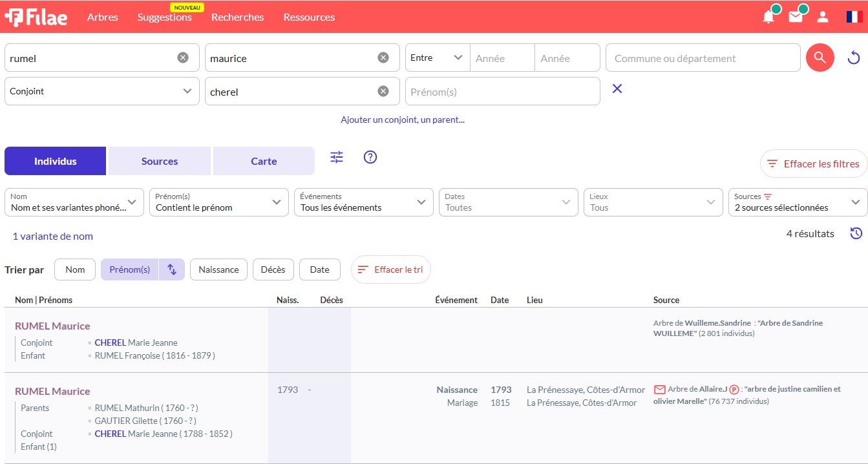Open RUMEL Maurice result born 1793

point(52,391)
